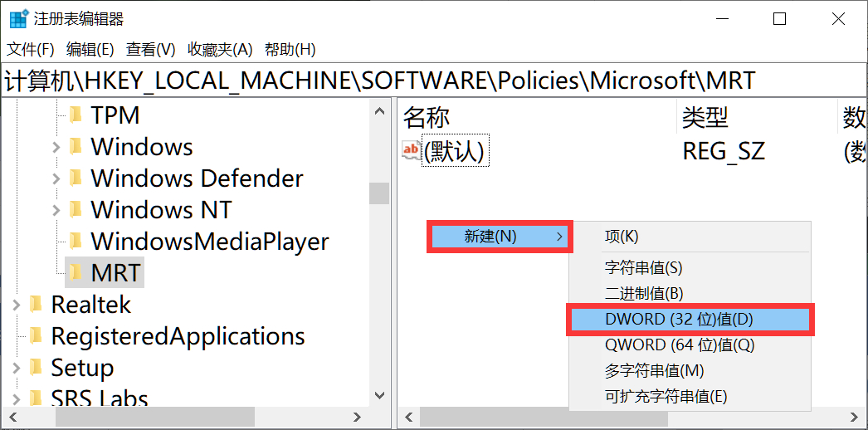The image size is (868, 430).
Task: Select the WindowsMediaPlayer tree key
Action: pyautogui.click(x=210, y=242)
